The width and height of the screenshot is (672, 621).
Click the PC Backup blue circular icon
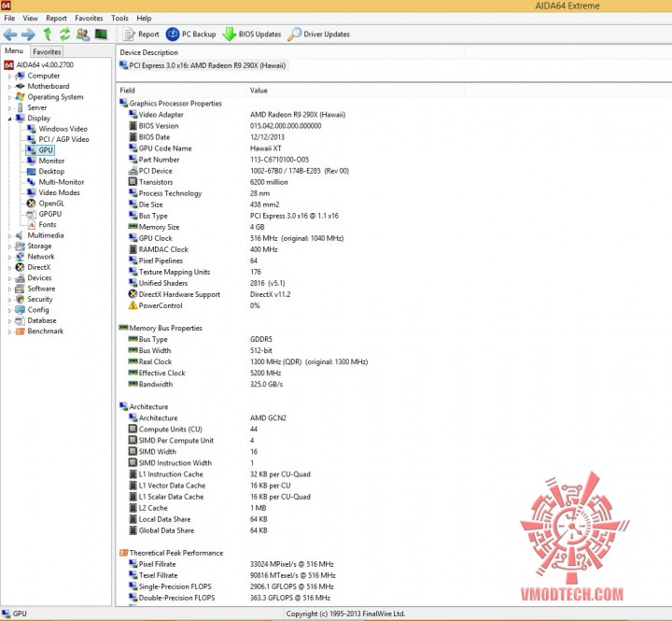[173, 35]
